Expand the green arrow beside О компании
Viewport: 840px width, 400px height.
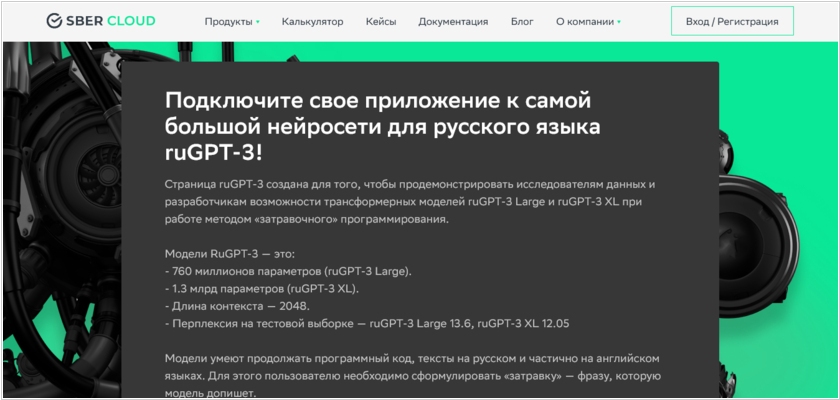[x=619, y=21]
